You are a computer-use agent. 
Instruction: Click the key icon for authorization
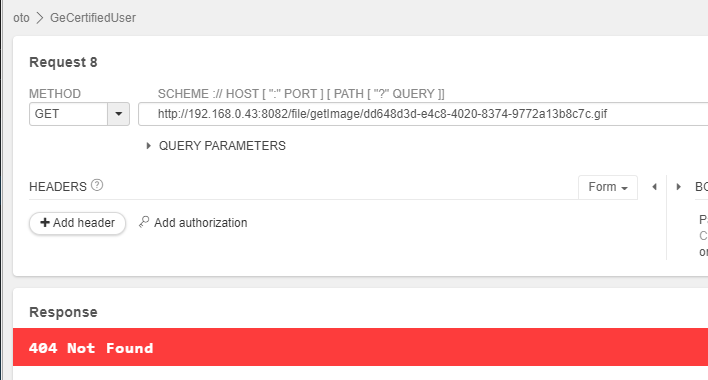(x=144, y=222)
